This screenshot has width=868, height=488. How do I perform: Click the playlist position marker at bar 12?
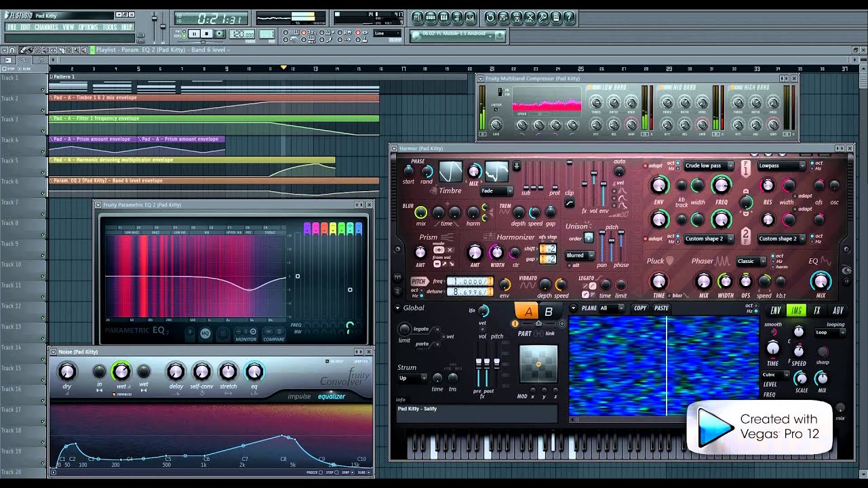point(283,68)
